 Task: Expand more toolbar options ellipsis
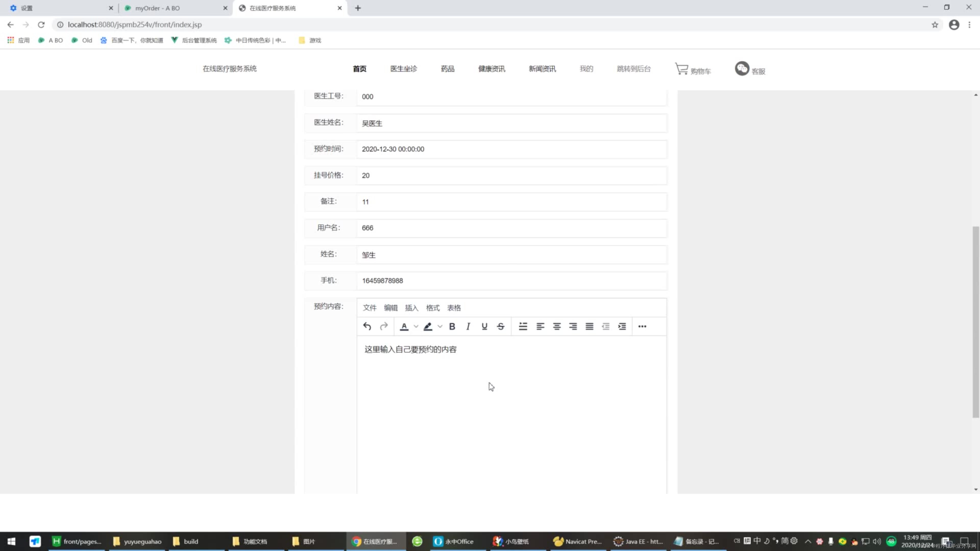click(x=642, y=326)
